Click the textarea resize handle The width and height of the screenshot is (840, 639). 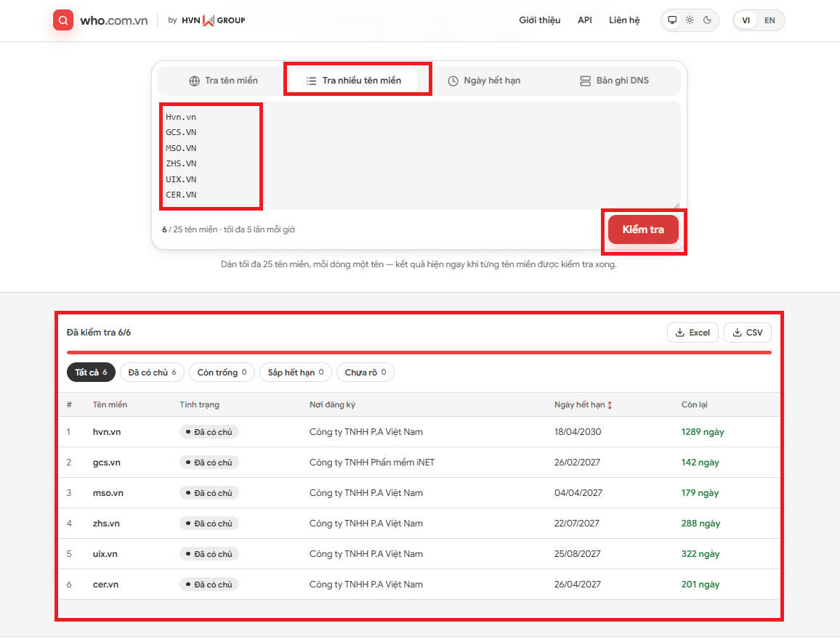677,206
